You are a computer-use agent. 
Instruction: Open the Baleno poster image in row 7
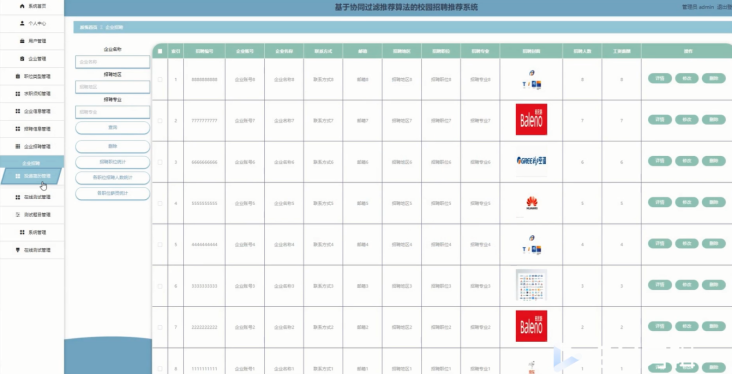[531, 326]
